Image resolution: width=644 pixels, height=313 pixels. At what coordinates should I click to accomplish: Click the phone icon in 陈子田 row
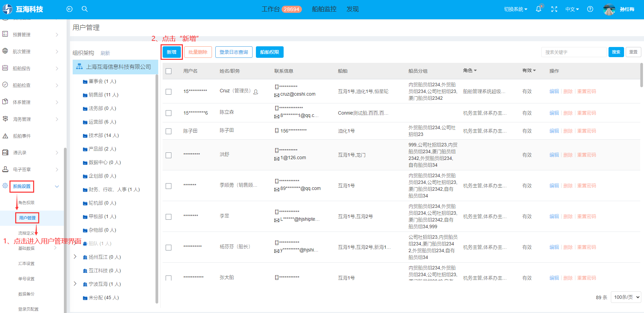[277, 130]
